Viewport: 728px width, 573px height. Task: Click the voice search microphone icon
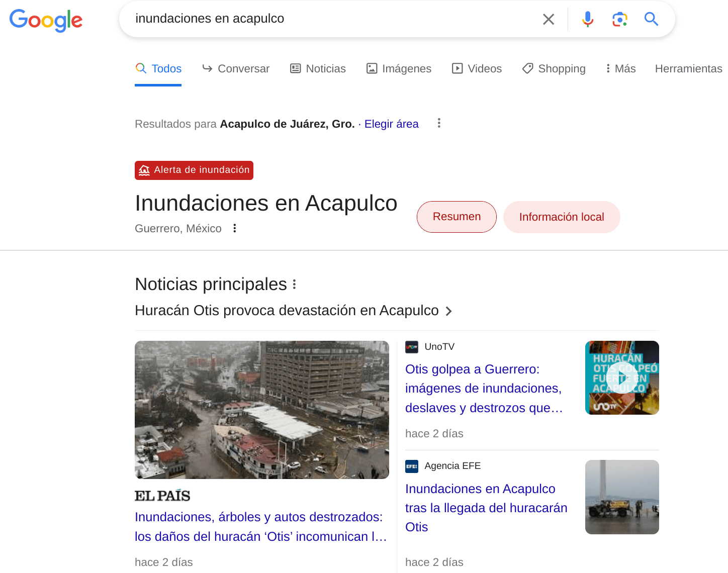coord(587,19)
